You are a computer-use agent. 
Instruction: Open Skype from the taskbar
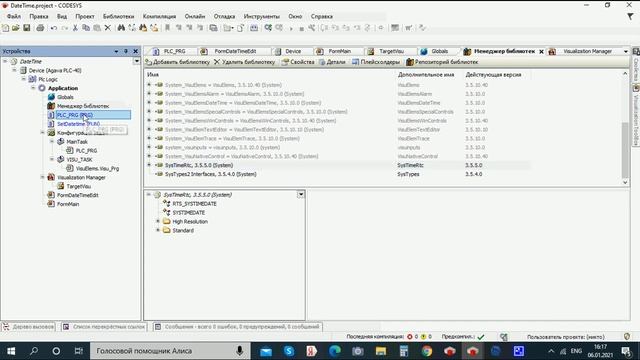289,351
